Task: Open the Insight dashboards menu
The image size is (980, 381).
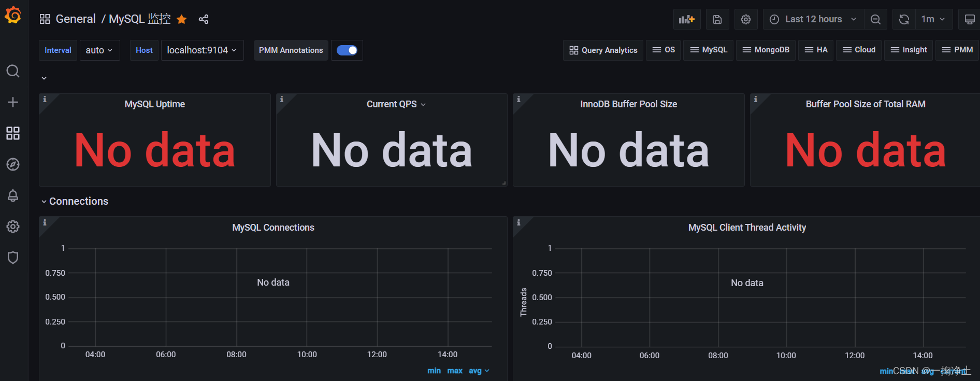Action: pyautogui.click(x=909, y=50)
